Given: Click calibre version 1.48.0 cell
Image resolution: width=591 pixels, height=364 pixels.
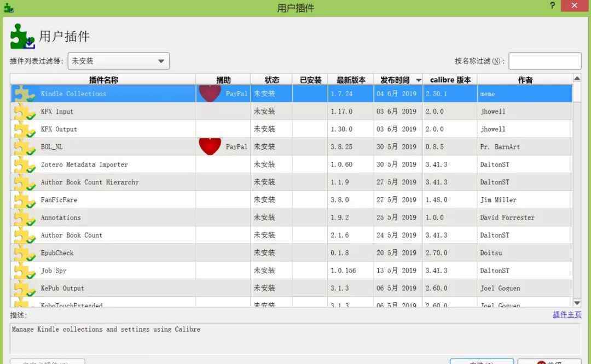Looking at the screenshot, I should pyautogui.click(x=437, y=200).
